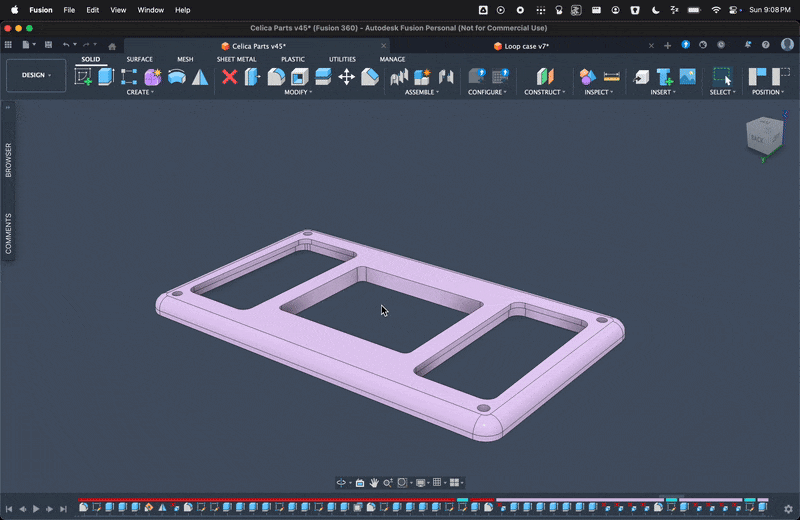Open the Create Form tool
The width and height of the screenshot is (800, 520).
(153, 77)
